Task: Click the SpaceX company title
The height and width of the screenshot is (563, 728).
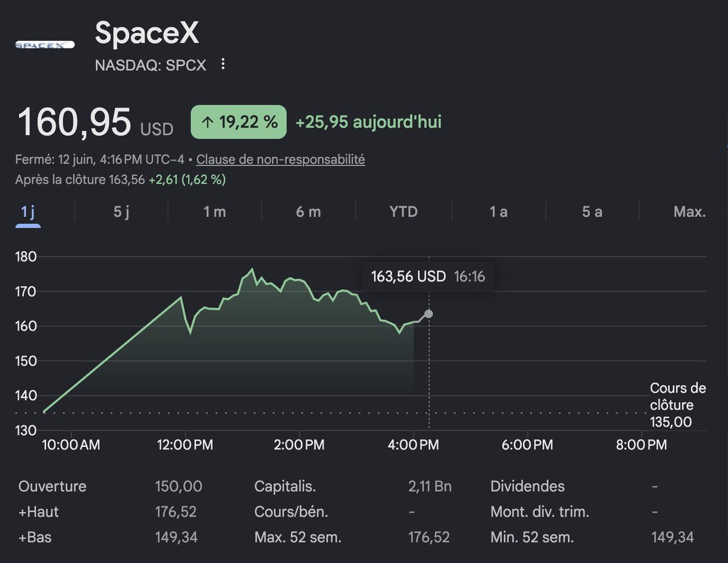Action: click(x=147, y=33)
